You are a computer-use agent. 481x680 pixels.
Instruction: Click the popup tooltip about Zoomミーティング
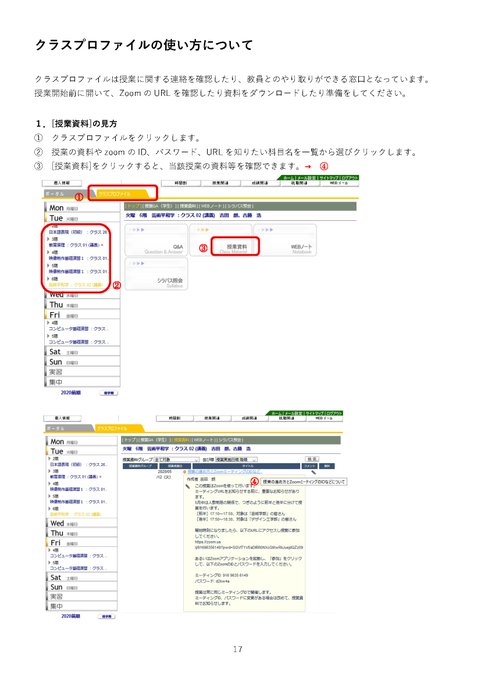[304, 482]
